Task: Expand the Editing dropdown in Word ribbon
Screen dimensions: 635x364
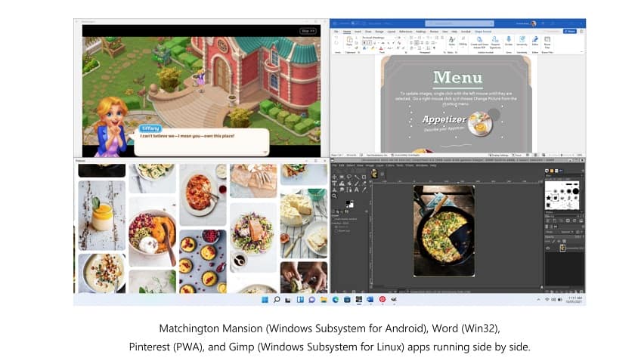Action: [x=463, y=41]
